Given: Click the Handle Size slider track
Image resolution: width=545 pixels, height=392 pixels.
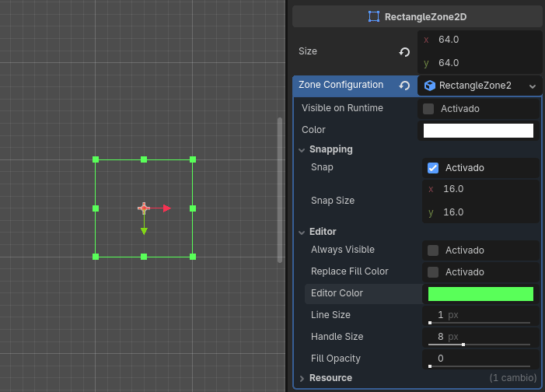Looking at the screenshot, I should click(x=480, y=345).
